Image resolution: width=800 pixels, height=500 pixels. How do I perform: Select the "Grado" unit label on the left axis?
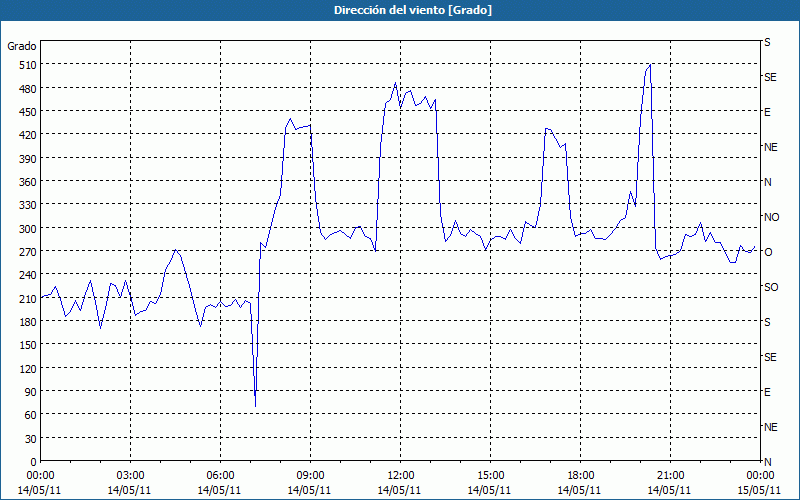(22, 46)
